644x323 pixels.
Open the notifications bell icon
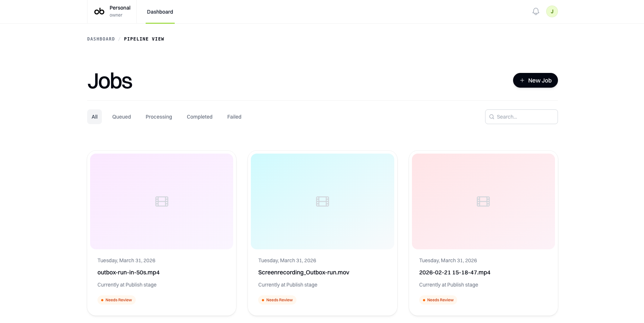coord(536,11)
